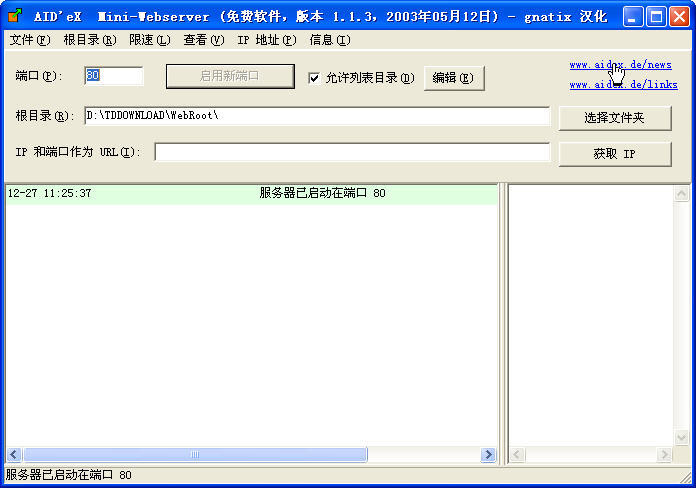Viewport: 696px width, 488px height.
Task: Close the Mini-Webserver window
Action: point(680,17)
